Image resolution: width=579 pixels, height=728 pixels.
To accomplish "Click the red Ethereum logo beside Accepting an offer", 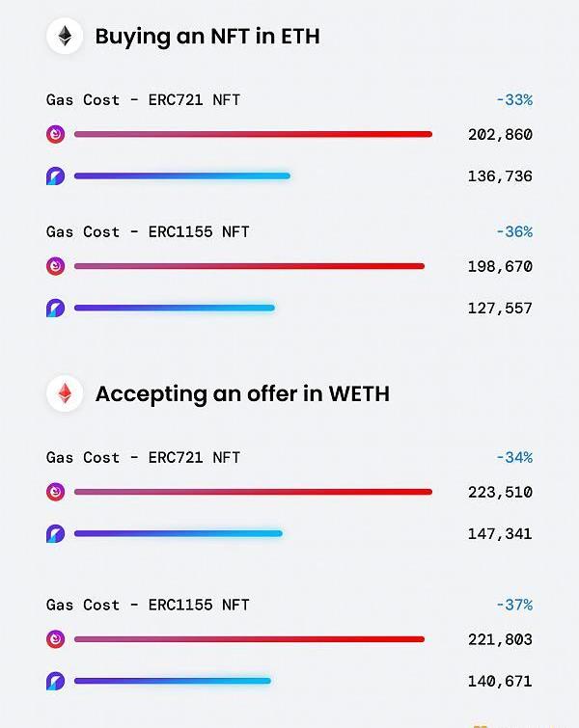I will [x=65, y=393].
